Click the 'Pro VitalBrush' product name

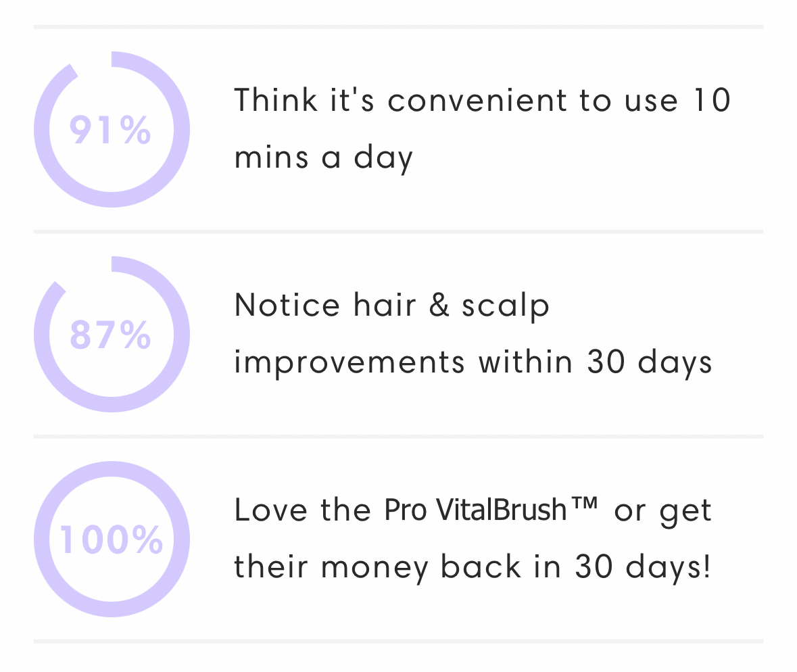[476, 510]
